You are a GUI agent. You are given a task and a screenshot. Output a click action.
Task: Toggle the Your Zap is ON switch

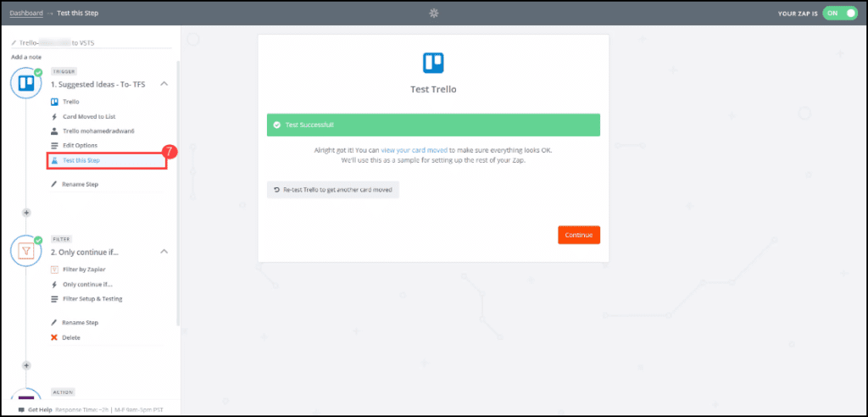(840, 14)
